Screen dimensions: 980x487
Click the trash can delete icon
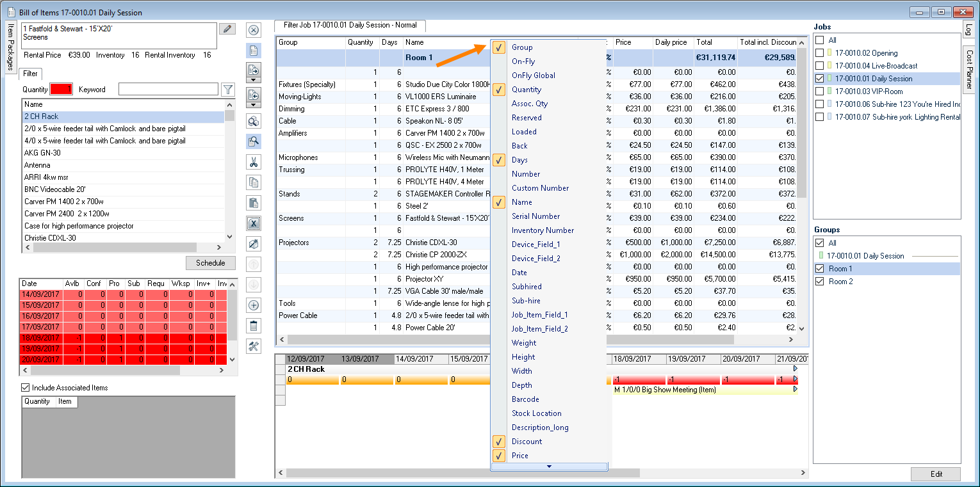pyautogui.click(x=254, y=326)
